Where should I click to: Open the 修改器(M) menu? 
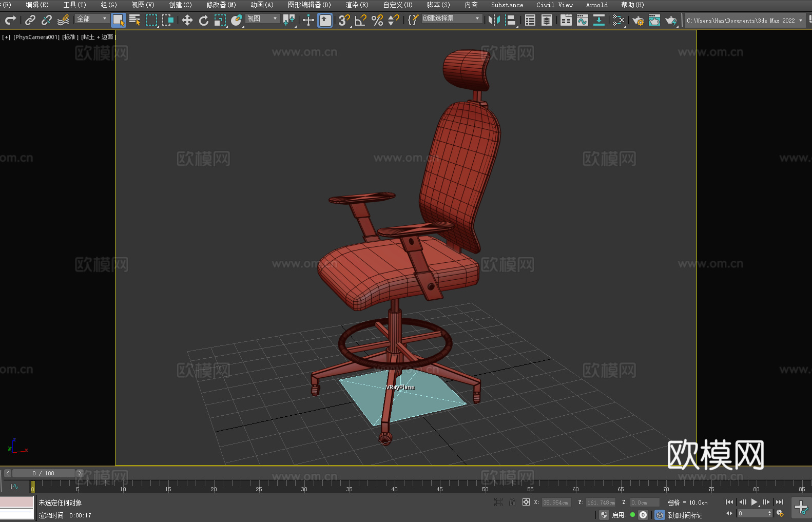point(221,5)
